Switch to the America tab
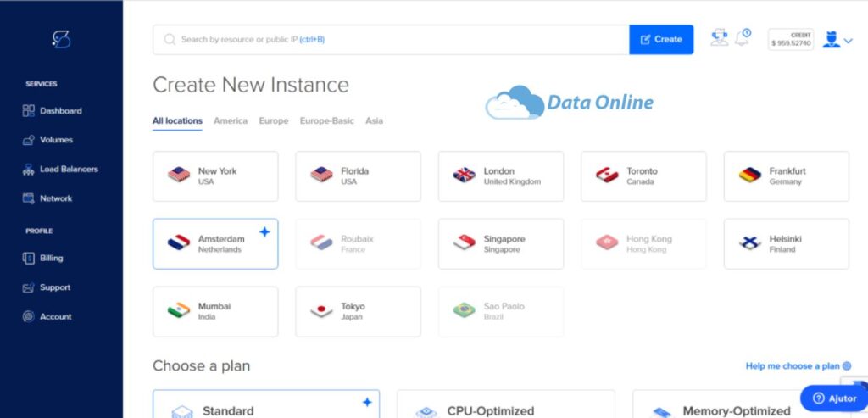 231,120
